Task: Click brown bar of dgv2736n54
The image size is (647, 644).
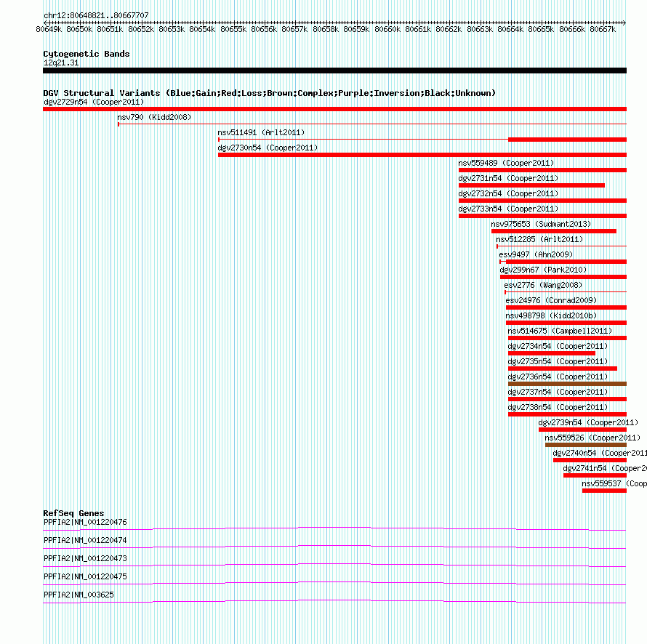Action: pyautogui.click(x=567, y=384)
